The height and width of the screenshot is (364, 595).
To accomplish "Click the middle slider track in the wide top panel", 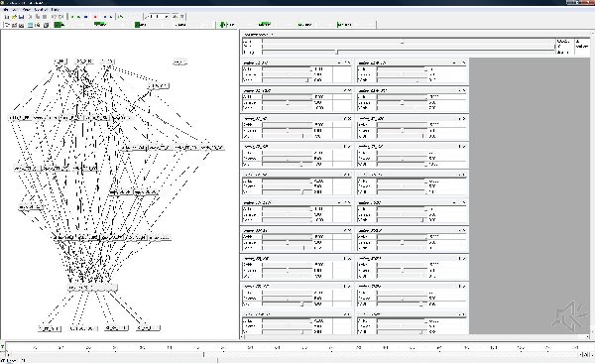I will [409, 47].
